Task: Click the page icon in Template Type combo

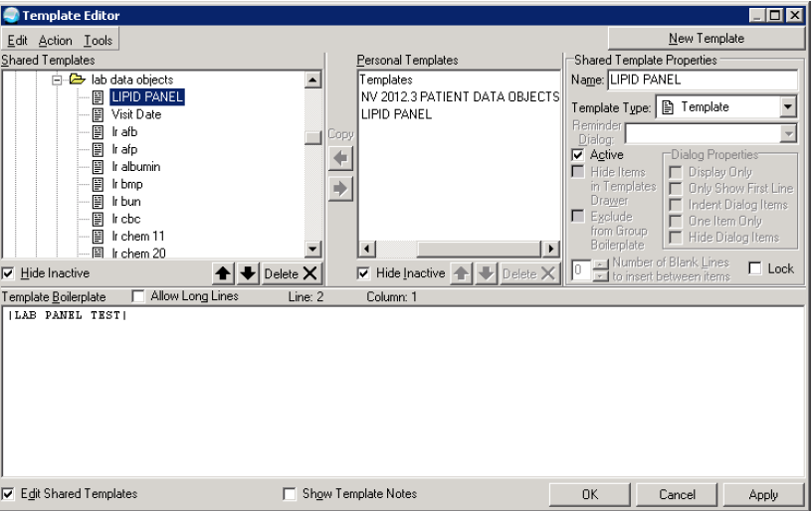Action: [x=668, y=107]
